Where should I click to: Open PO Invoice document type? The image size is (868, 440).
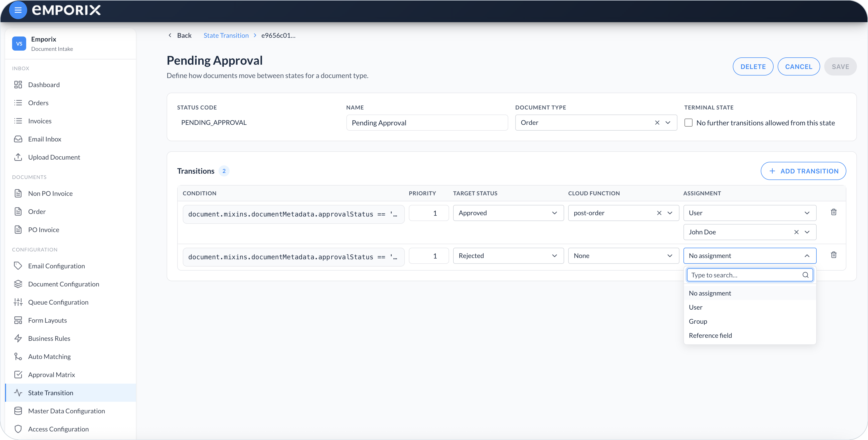tap(71, 230)
